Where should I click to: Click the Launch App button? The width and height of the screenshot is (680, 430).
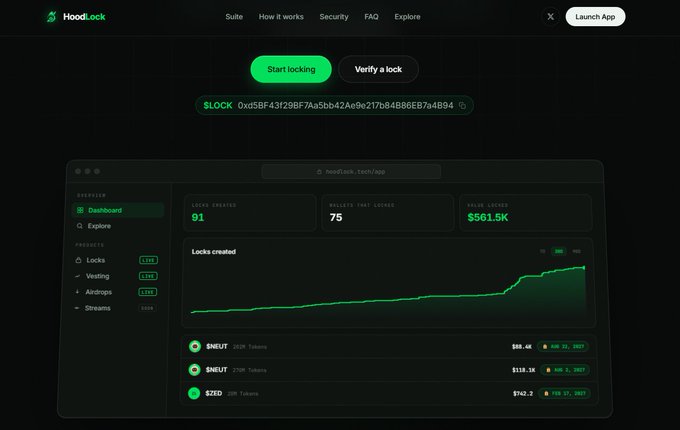coord(595,16)
